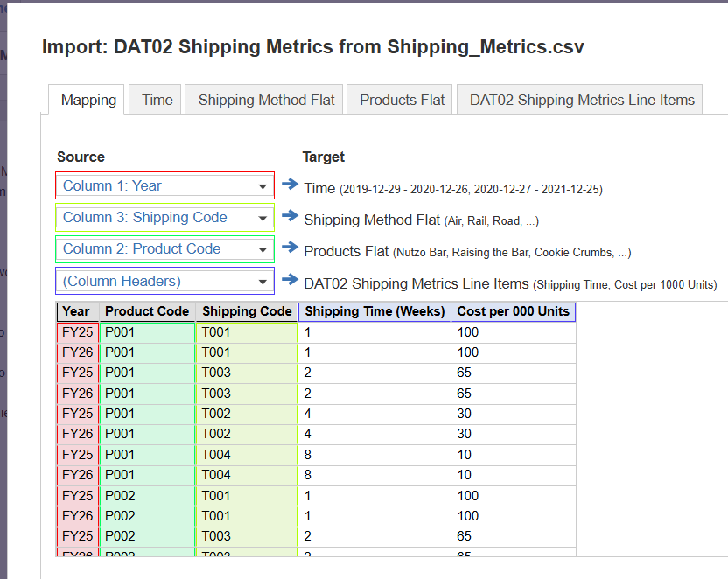This screenshot has width=728, height=579.
Task: Select Cost per 000 Units value 30 in the FY25 P001 T002 row
Action: click(513, 414)
